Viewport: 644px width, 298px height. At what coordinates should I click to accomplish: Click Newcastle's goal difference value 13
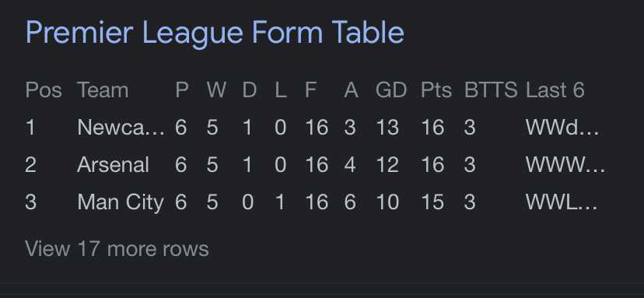point(387,128)
